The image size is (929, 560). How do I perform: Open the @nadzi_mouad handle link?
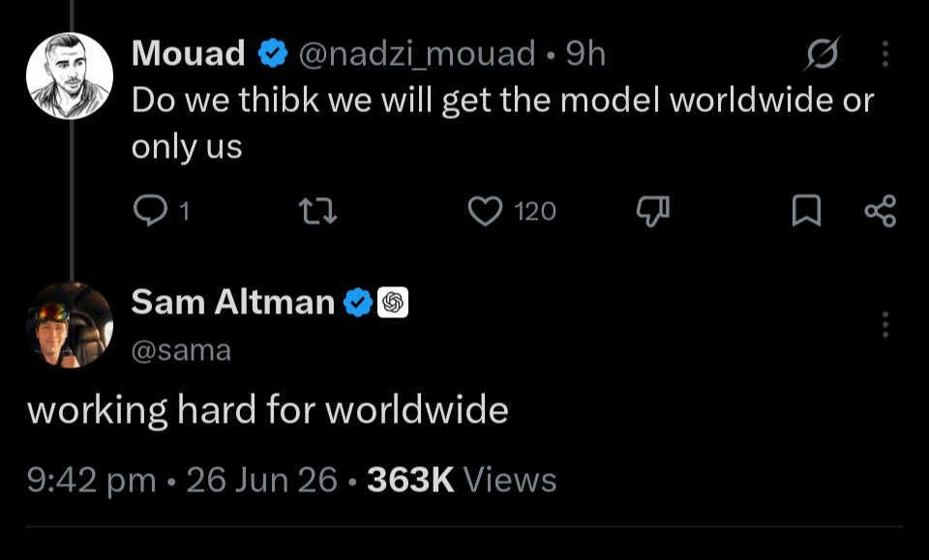click(416, 54)
